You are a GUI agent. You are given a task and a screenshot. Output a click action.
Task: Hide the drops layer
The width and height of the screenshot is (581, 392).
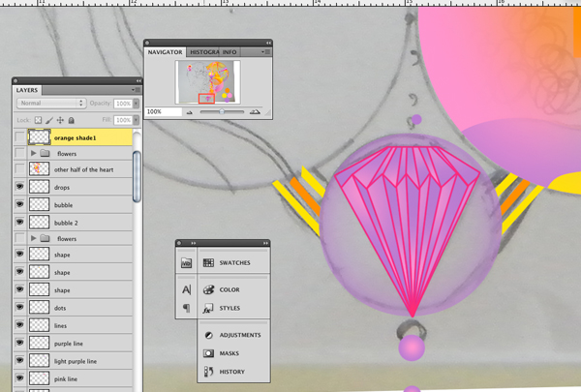[20, 186]
